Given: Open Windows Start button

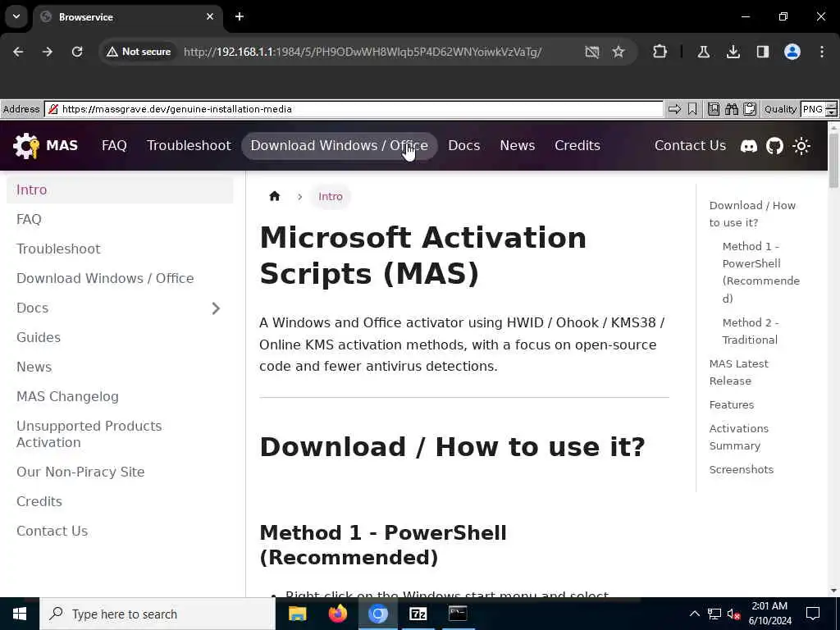Looking at the screenshot, I should click(x=20, y=614).
